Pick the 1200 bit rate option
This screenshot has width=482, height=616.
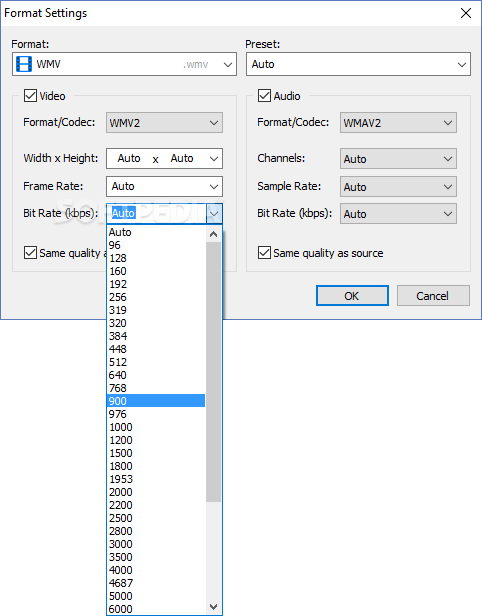coord(156,440)
